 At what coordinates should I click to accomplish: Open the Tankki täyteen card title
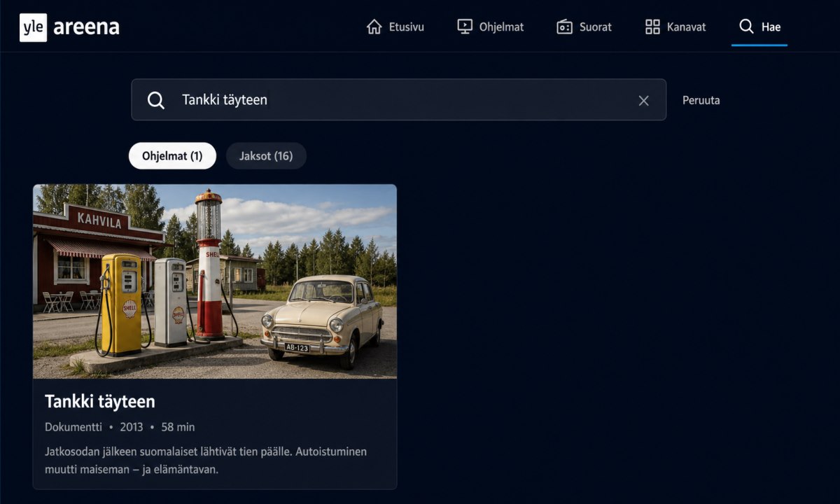[x=100, y=401]
